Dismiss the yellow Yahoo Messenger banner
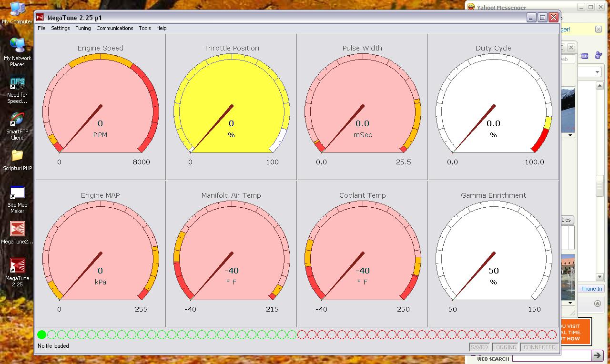The width and height of the screenshot is (610, 364). click(599, 29)
